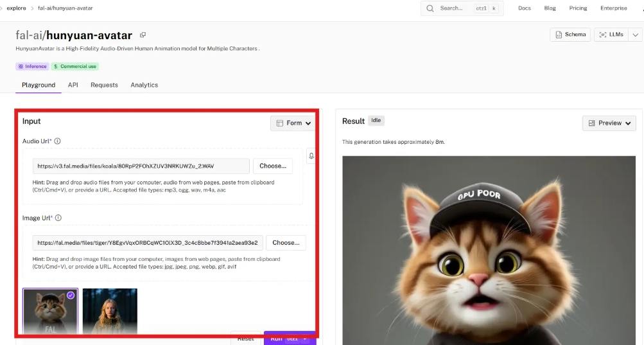
Task: Open the Form input mode dropdown
Action: click(293, 123)
